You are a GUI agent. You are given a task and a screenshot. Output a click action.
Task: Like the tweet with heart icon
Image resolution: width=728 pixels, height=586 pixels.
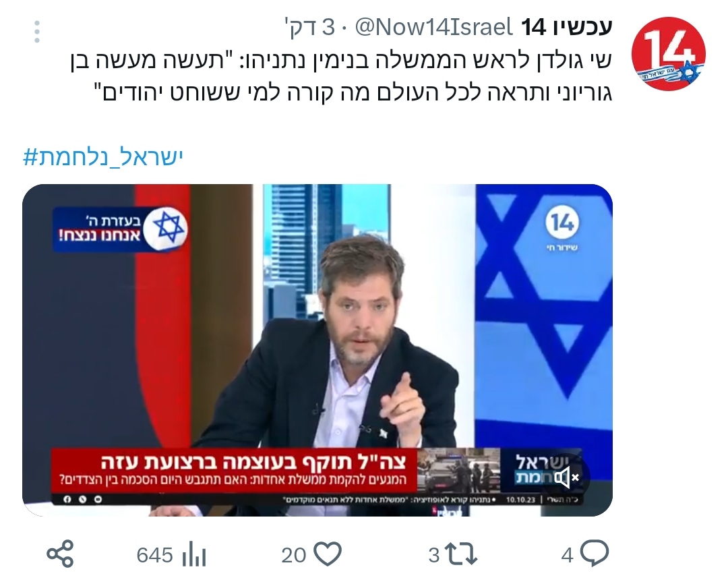[x=328, y=554]
